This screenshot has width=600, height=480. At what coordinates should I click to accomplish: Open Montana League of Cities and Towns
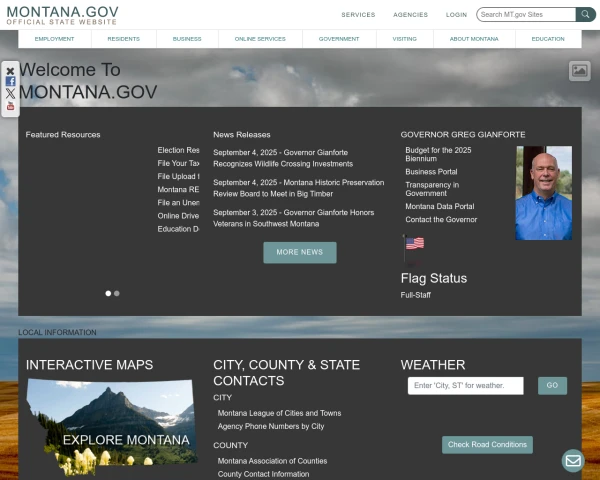tap(279, 413)
